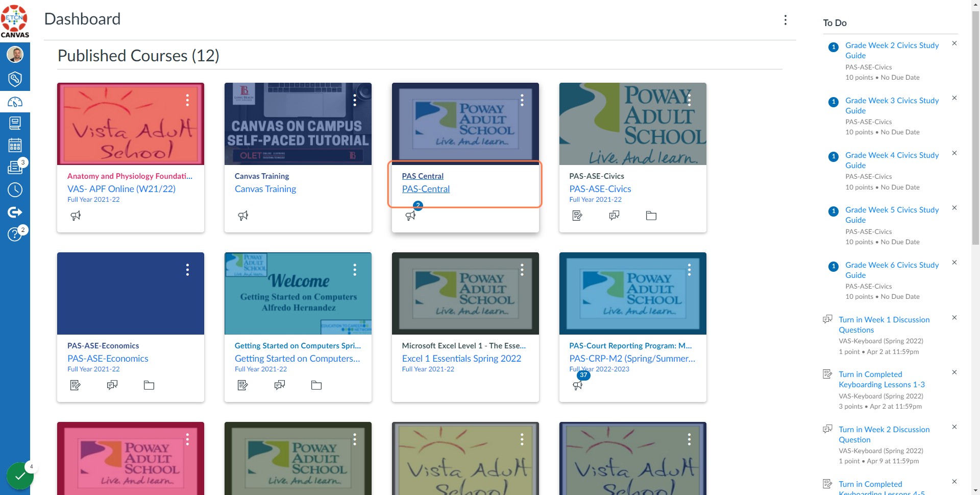This screenshot has height=495, width=980.
Task: Click the ETCN Canvas logo
Action: coord(15,21)
